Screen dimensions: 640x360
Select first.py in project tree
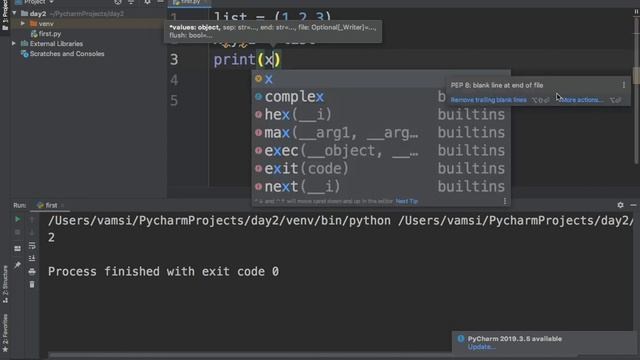click(49, 34)
